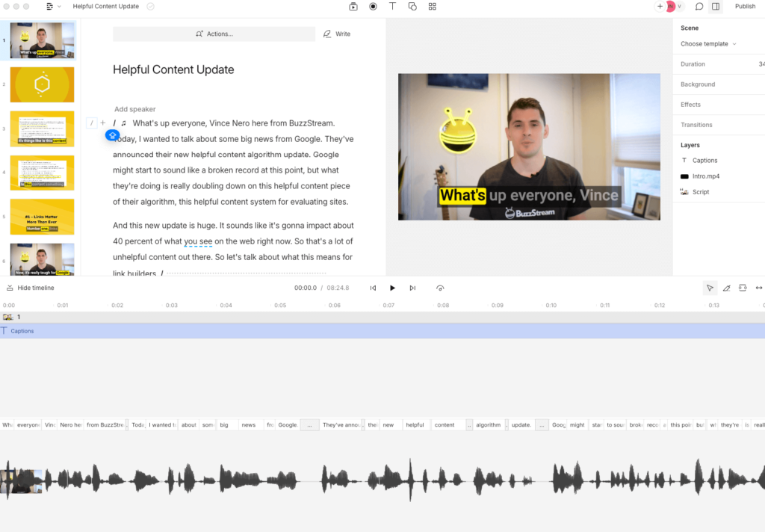Click the media library icon in top toolbar

tap(353, 7)
